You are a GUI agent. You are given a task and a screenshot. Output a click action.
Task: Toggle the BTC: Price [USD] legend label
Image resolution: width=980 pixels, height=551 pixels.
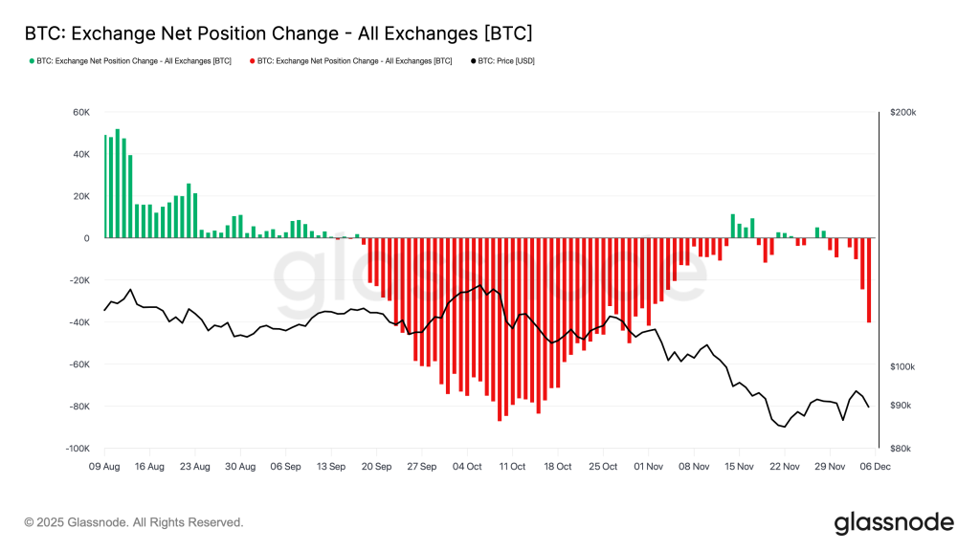pyautogui.click(x=506, y=60)
